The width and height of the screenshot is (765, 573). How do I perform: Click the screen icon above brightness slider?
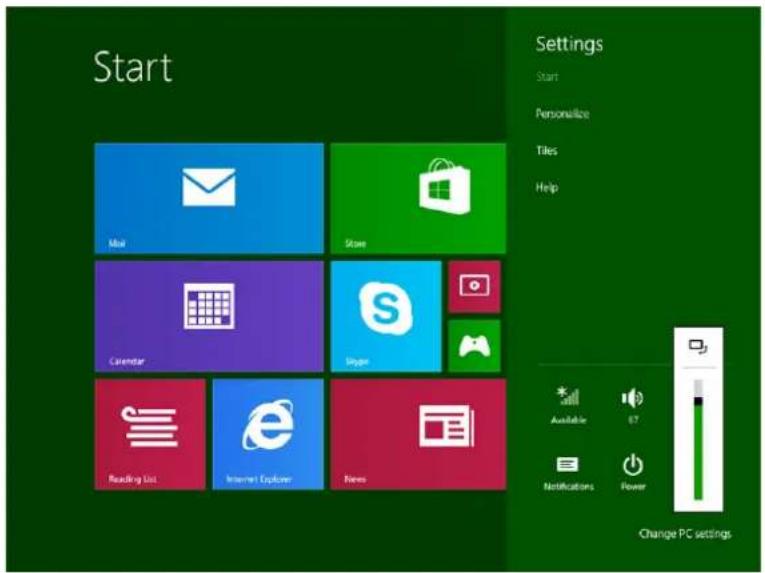pyautogui.click(x=698, y=347)
